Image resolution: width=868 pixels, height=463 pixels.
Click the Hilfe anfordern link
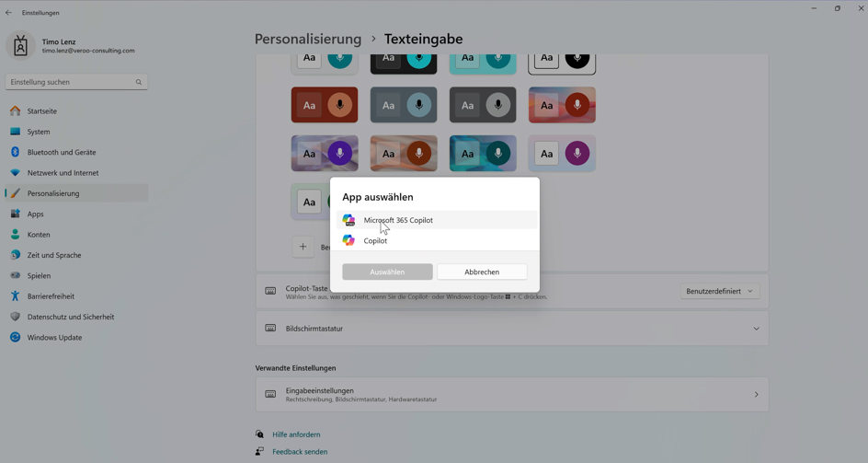pos(296,434)
